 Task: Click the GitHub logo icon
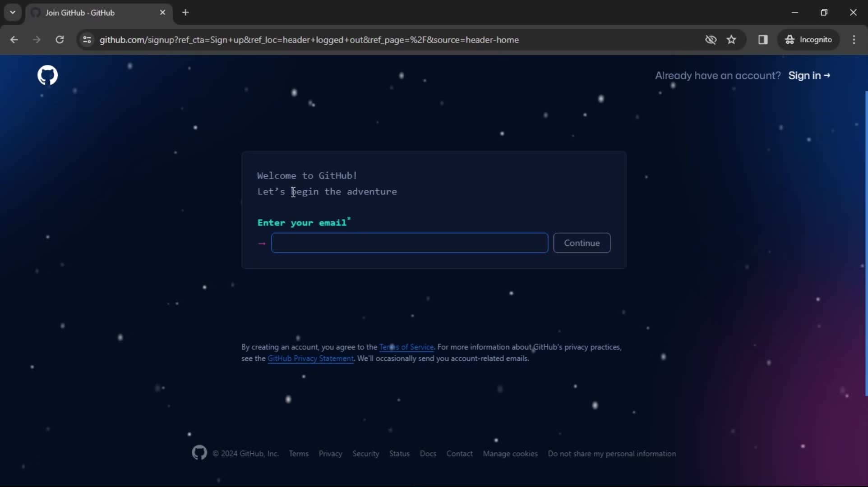[47, 75]
